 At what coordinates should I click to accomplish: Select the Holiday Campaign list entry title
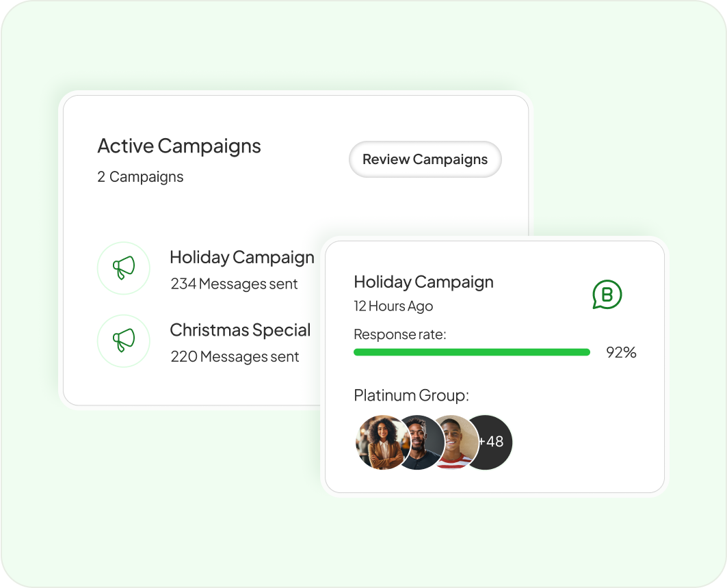pyautogui.click(x=241, y=258)
